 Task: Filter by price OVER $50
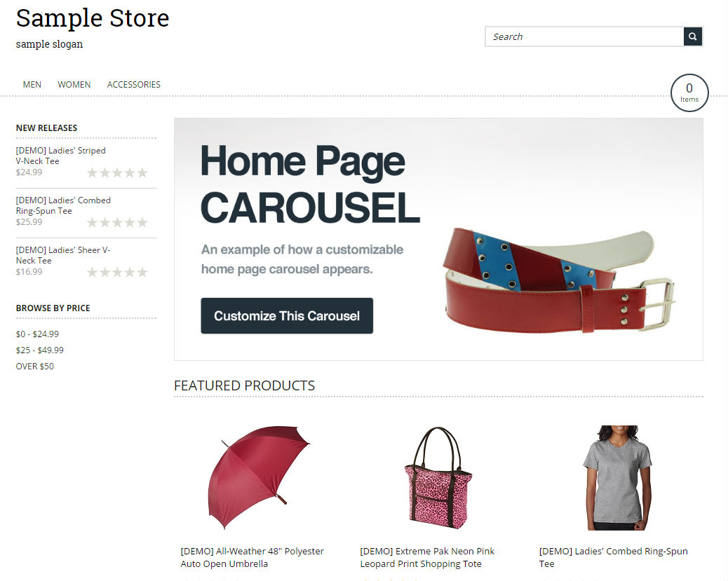click(35, 367)
